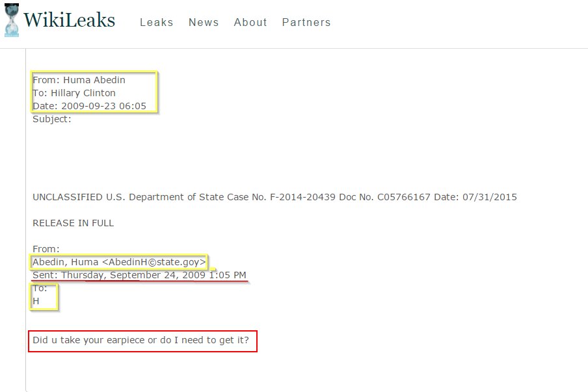The height and width of the screenshot is (392, 588).
Task: Click the empty 'Subject:' line
Action: (52, 119)
